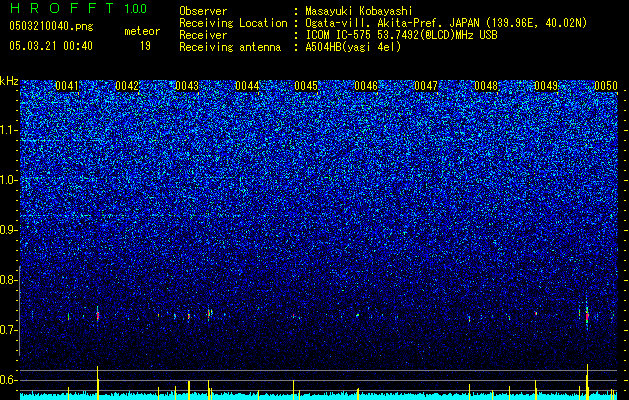Viewport: 629px width, 400px height.
Task: Click the 0.9 frequency axis label
Action: click(x=9, y=230)
